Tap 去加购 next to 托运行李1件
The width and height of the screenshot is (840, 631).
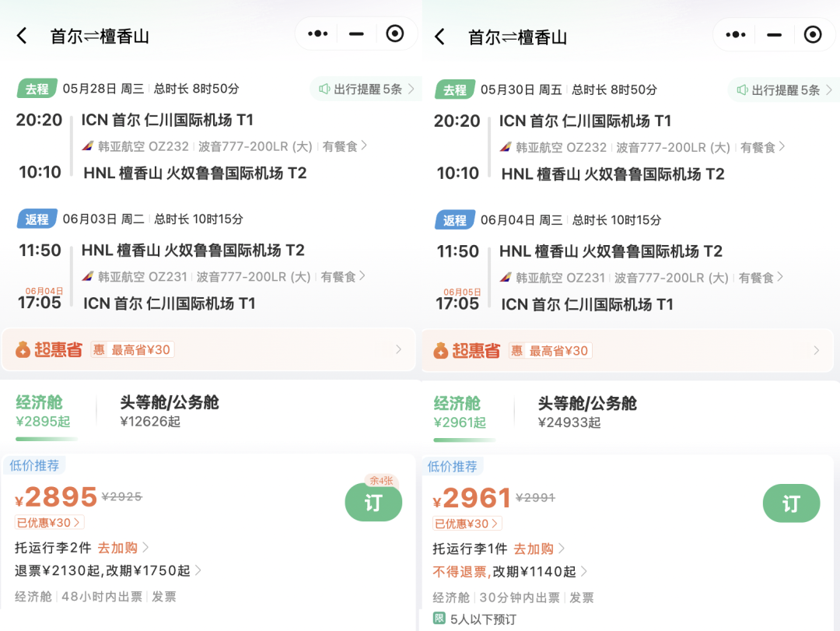539,549
